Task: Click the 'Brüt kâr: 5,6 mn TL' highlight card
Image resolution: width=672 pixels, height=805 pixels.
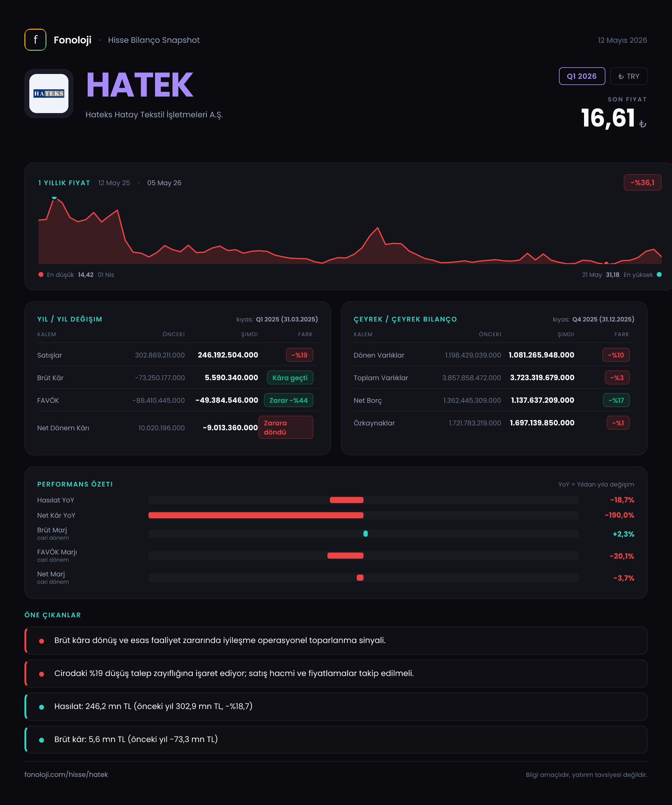Action: click(336, 740)
